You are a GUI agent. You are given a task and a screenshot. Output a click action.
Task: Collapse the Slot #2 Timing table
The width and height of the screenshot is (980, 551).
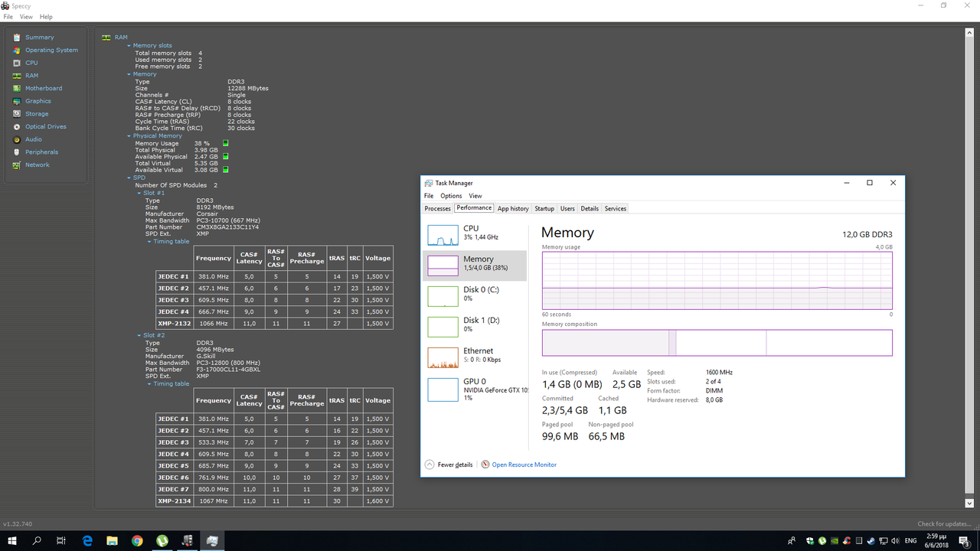click(149, 384)
